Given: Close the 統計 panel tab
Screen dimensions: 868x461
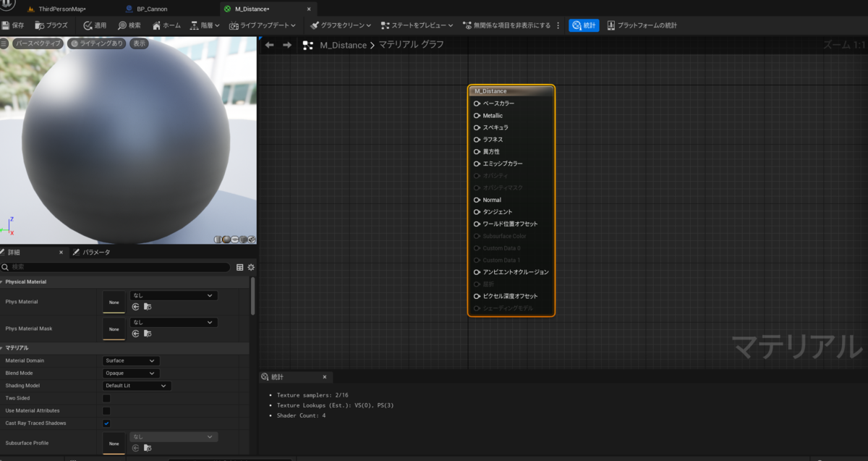Looking at the screenshot, I should point(324,377).
